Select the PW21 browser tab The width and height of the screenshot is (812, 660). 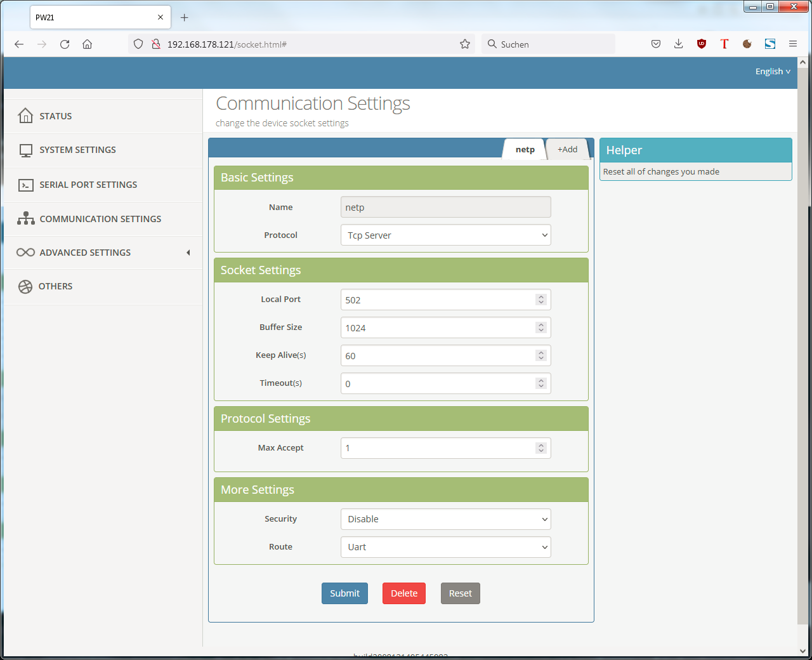coord(100,17)
